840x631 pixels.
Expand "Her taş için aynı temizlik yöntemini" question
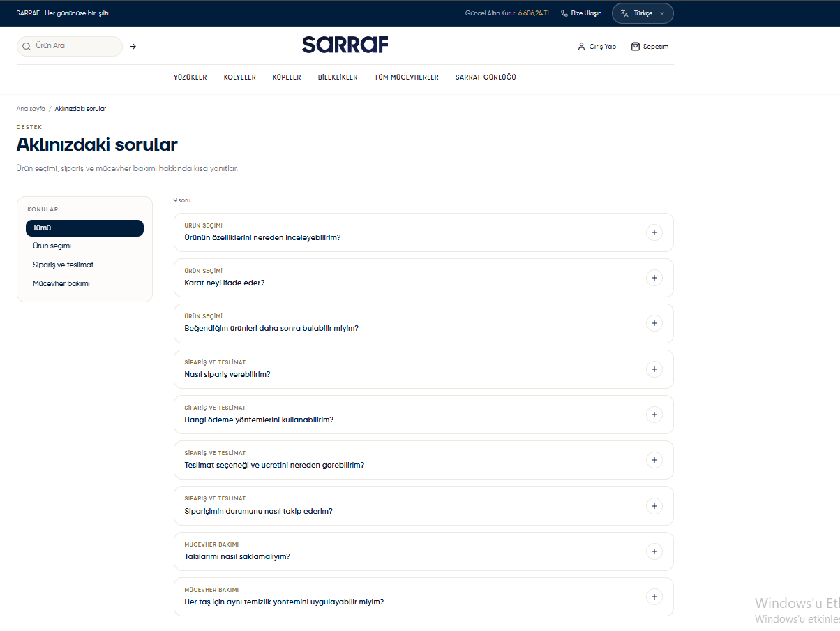[x=423, y=597]
